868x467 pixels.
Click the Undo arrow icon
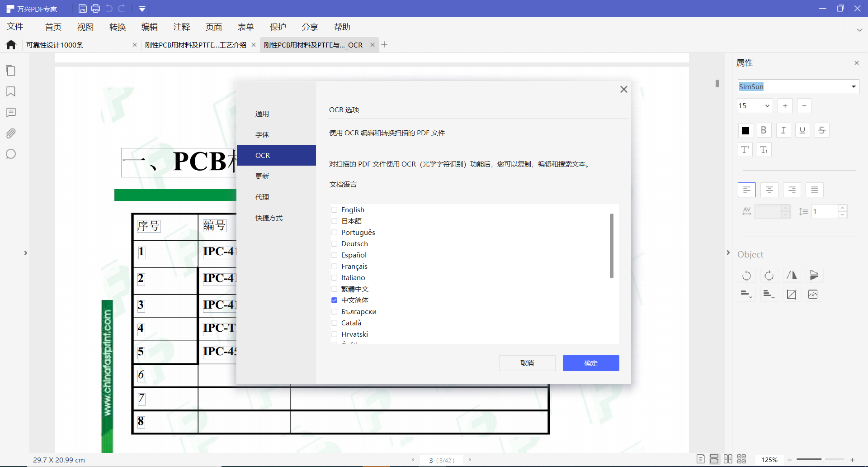[109, 9]
